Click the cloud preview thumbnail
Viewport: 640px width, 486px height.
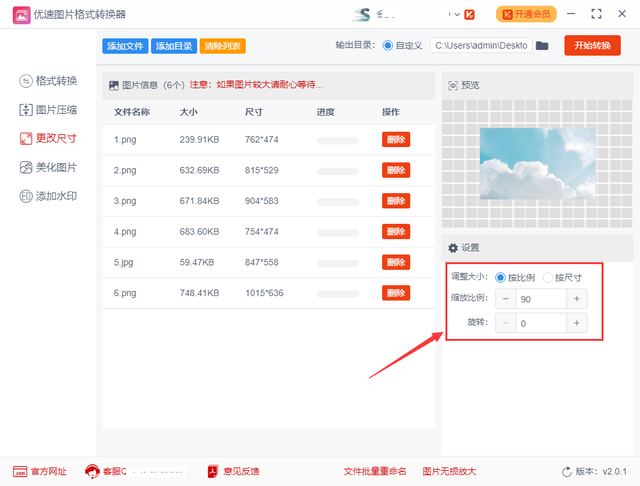(x=538, y=164)
